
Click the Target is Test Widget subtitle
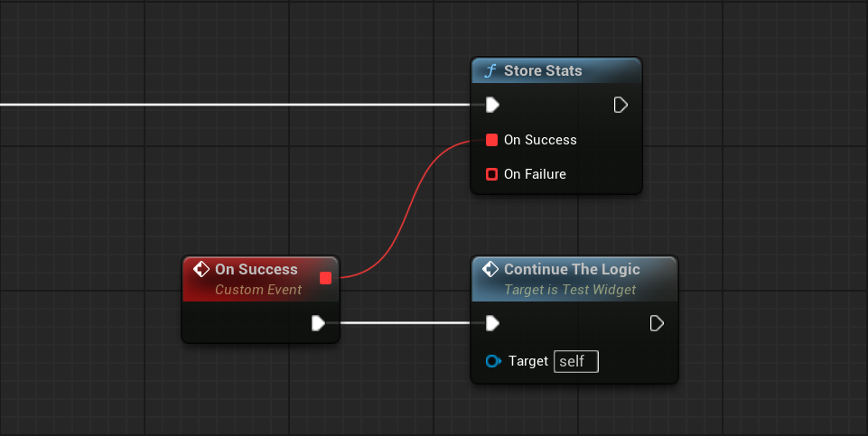point(570,290)
